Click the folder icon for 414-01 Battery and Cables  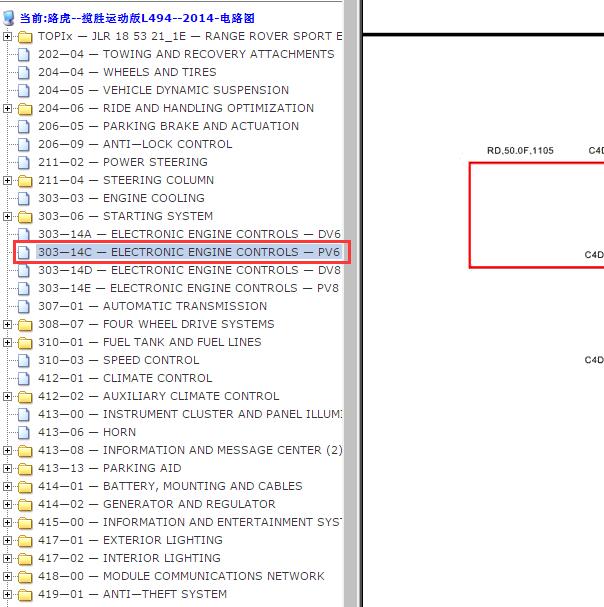click(25, 487)
